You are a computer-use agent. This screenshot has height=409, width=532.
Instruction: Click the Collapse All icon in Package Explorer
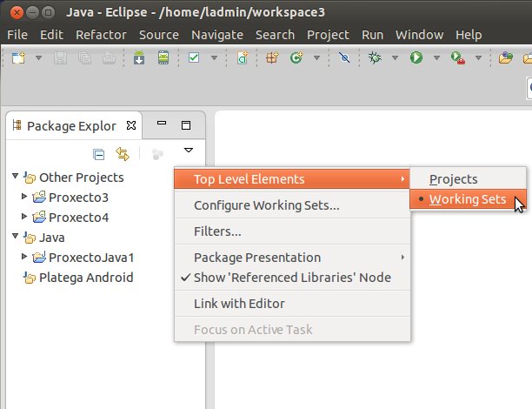(99, 155)
